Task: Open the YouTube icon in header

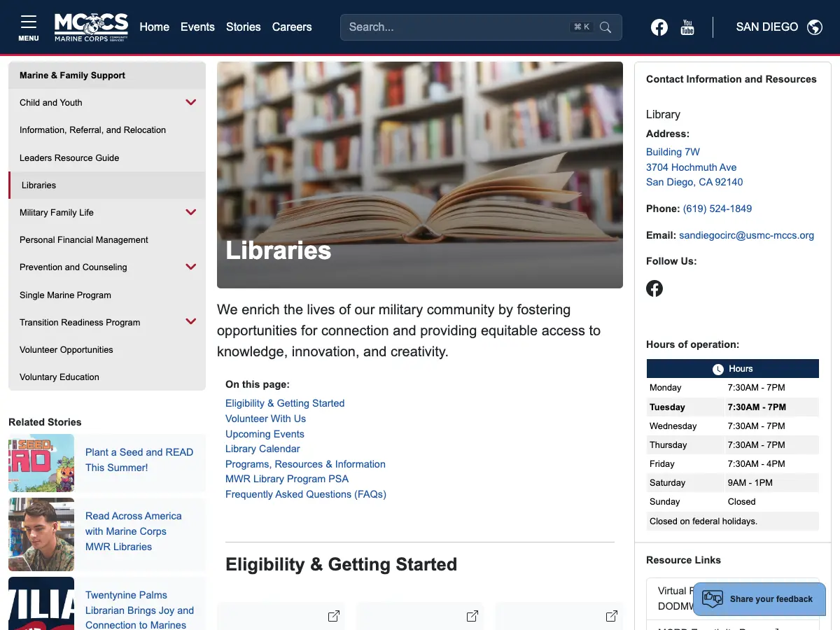Action: pyautogui.click(x=687, y=27)
